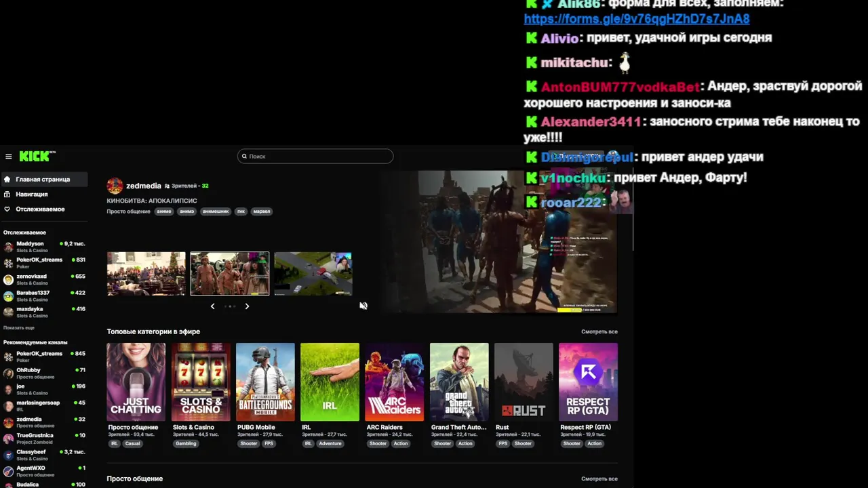Click AgentWXO channel avatar
This screenshot has width=868, height=488.
tap(8, 471)
